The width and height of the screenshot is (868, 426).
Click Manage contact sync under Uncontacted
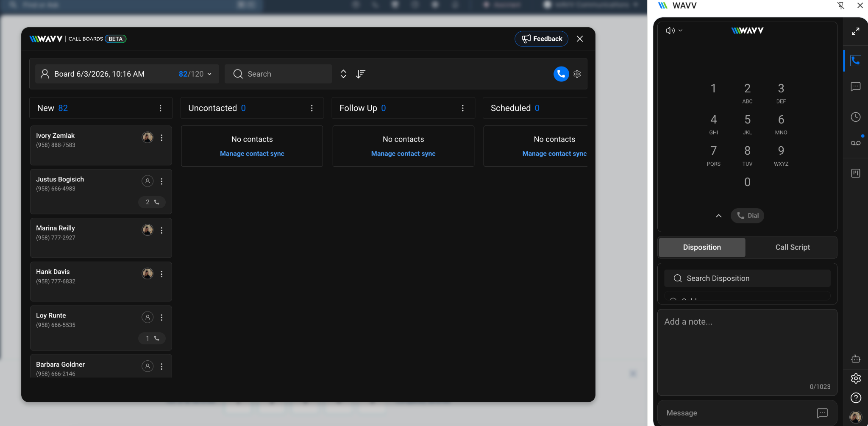[x=252, y=153]
